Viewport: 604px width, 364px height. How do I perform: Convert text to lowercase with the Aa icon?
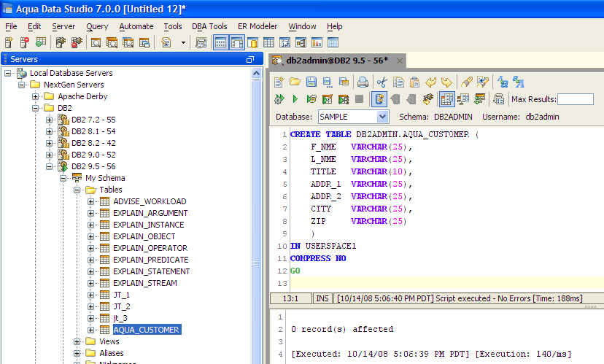(x=503, y=82)
